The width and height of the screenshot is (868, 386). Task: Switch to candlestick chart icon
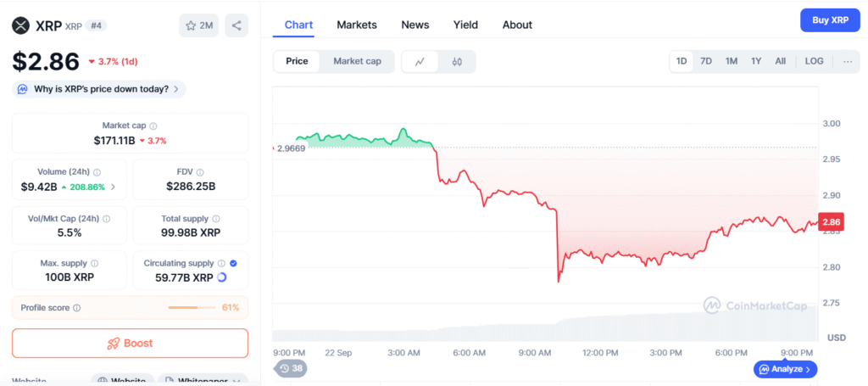click(457, 61)
